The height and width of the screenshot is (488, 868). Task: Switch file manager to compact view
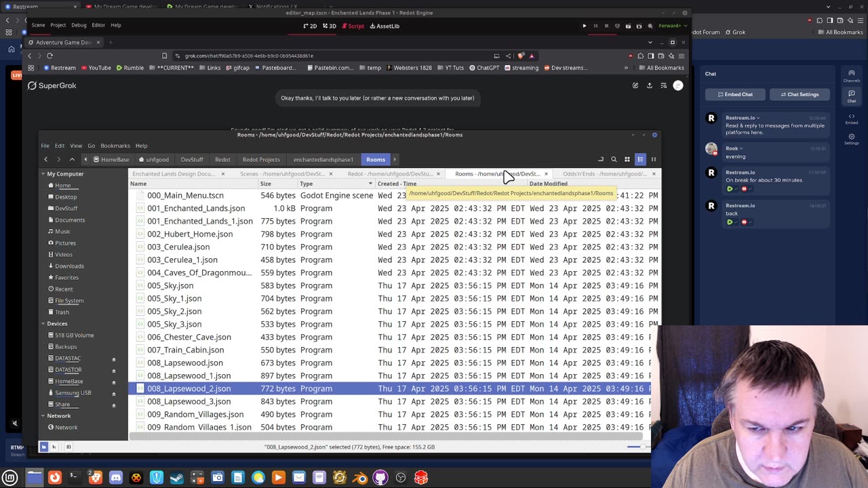tap(654, 159)
